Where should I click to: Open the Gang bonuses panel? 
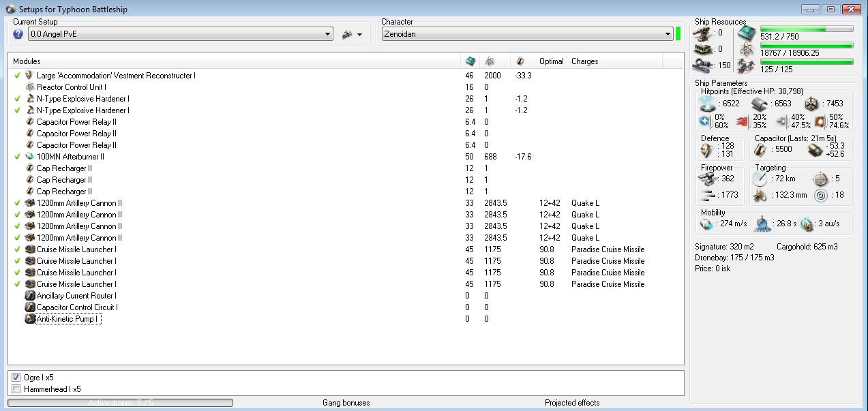click(346, 403)
